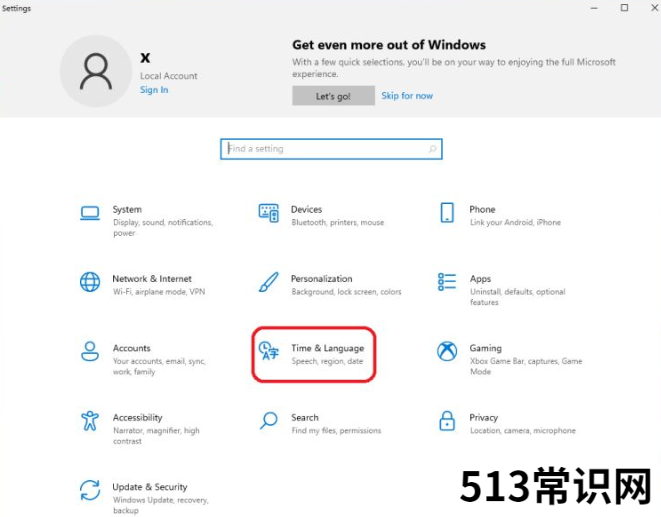Screen dimensions: 661x517
Task: Select the Accounts category title
Action: (132, 348)
